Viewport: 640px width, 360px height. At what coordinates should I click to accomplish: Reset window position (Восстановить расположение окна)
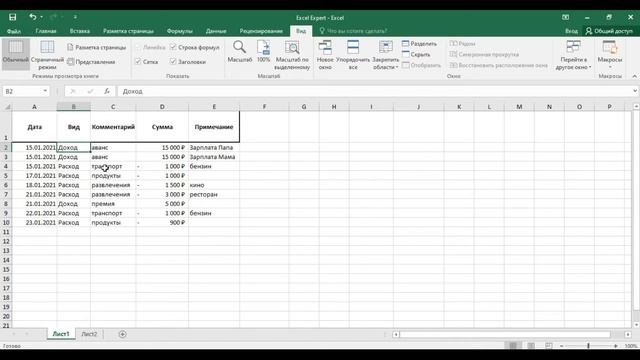(499, 65)
